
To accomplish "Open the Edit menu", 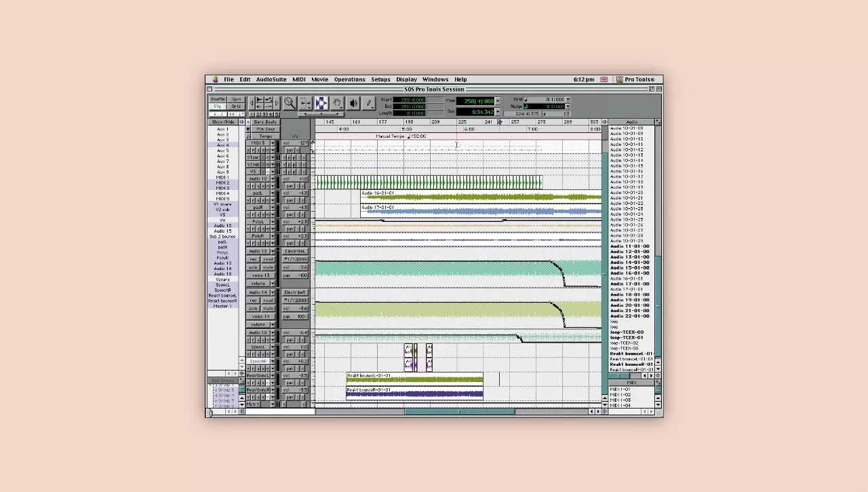I will (x=245, y=79).
